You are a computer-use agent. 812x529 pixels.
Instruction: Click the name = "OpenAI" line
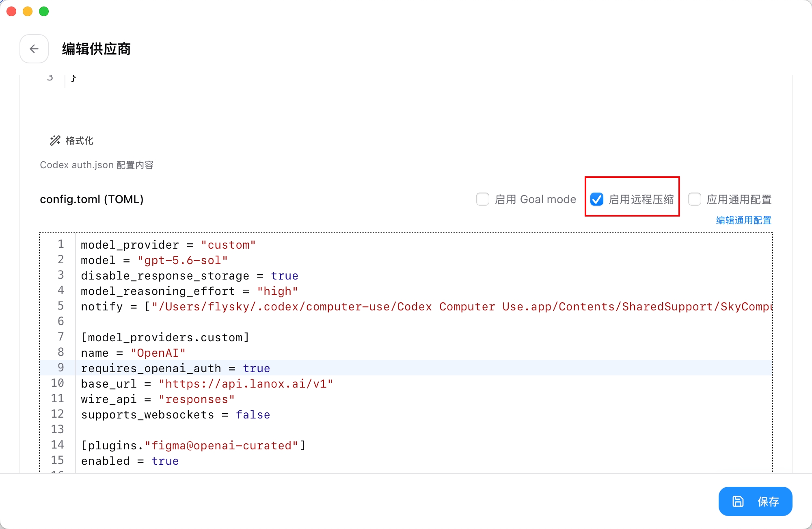click(133, 353)
